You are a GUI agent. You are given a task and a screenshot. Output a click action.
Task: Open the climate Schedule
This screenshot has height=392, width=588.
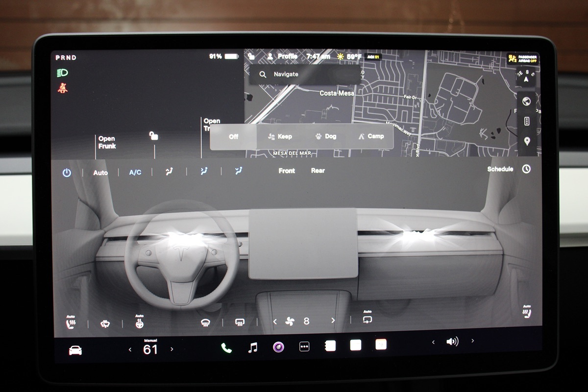tap(500, 169)
